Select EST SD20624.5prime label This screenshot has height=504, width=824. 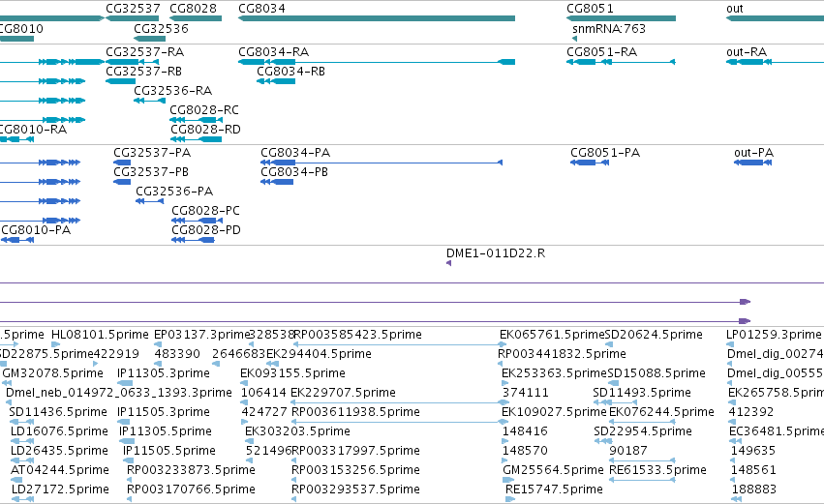tap(654, 335)
